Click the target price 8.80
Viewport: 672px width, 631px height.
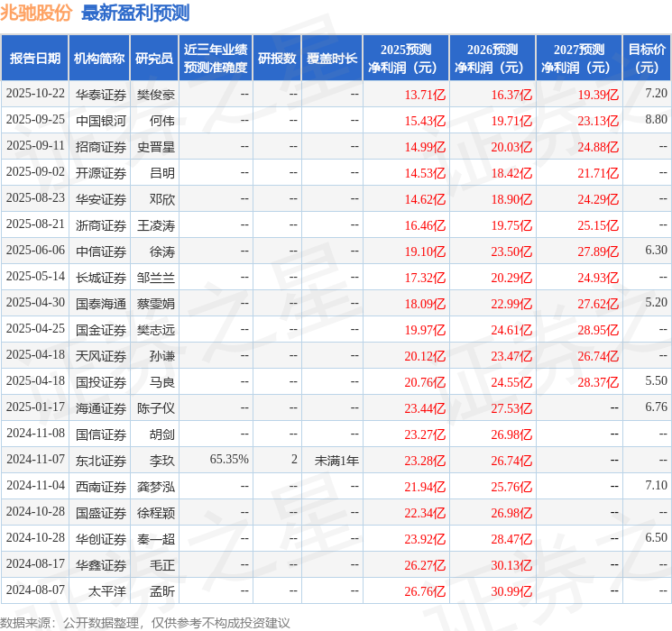656,119
